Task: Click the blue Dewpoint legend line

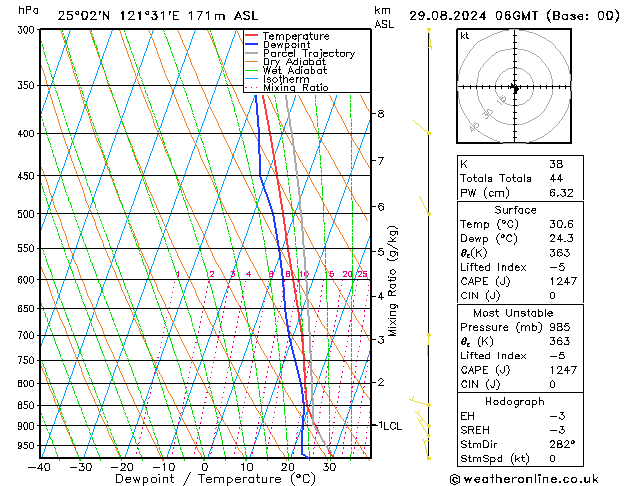Action: (251, 44)
